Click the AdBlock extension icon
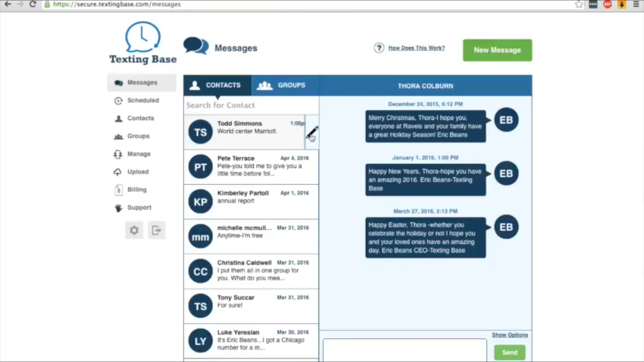The height and width of the screenshot is (362, 644). tap(608, 4)
